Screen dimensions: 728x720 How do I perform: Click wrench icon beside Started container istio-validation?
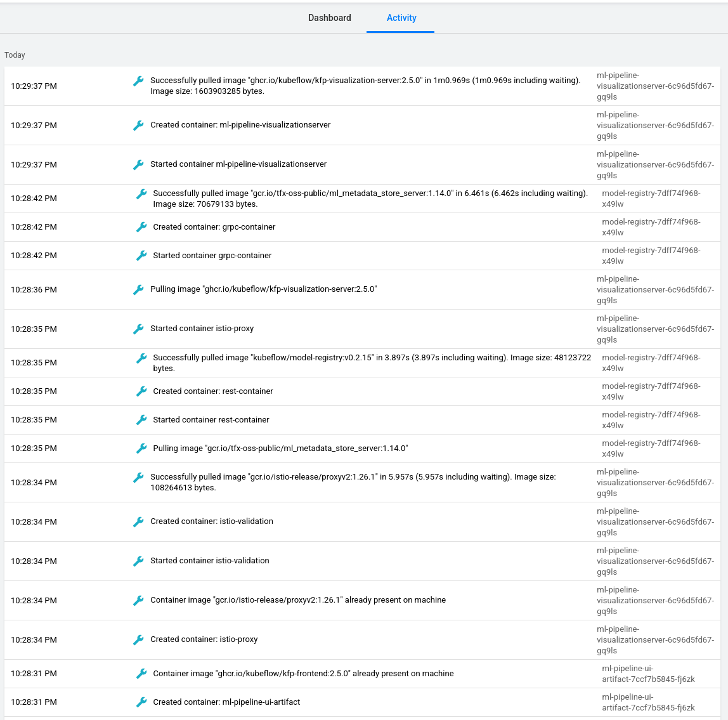138,561
